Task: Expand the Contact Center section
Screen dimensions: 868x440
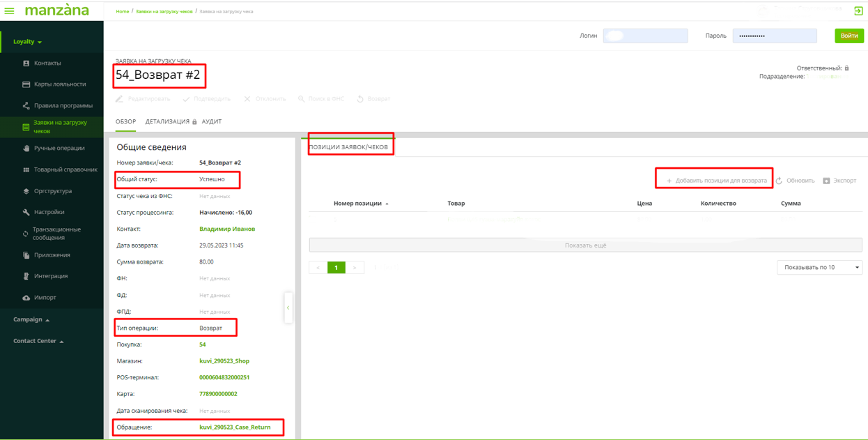Action: click(38, 342)
